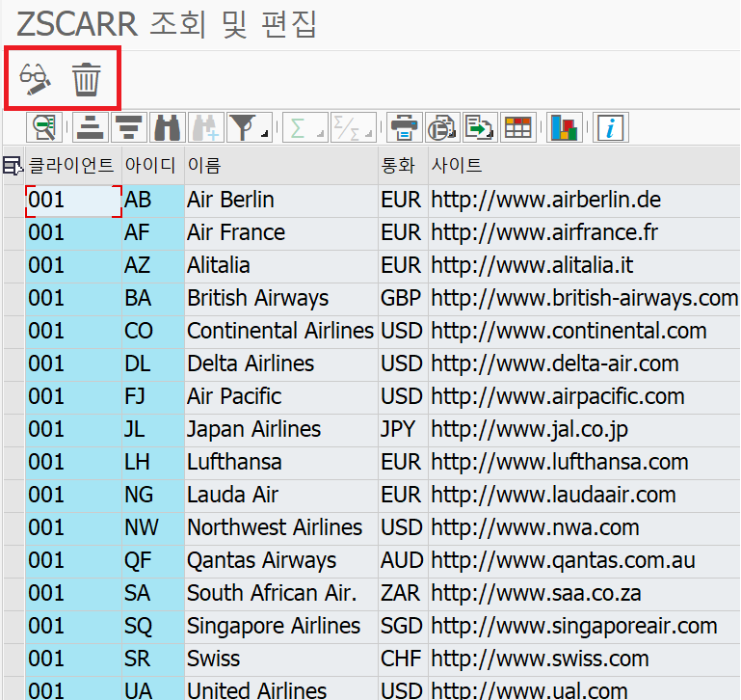This screenshot has width=741, height=700.
Task: Click the AUD currency cell
Action: point(403,562)
